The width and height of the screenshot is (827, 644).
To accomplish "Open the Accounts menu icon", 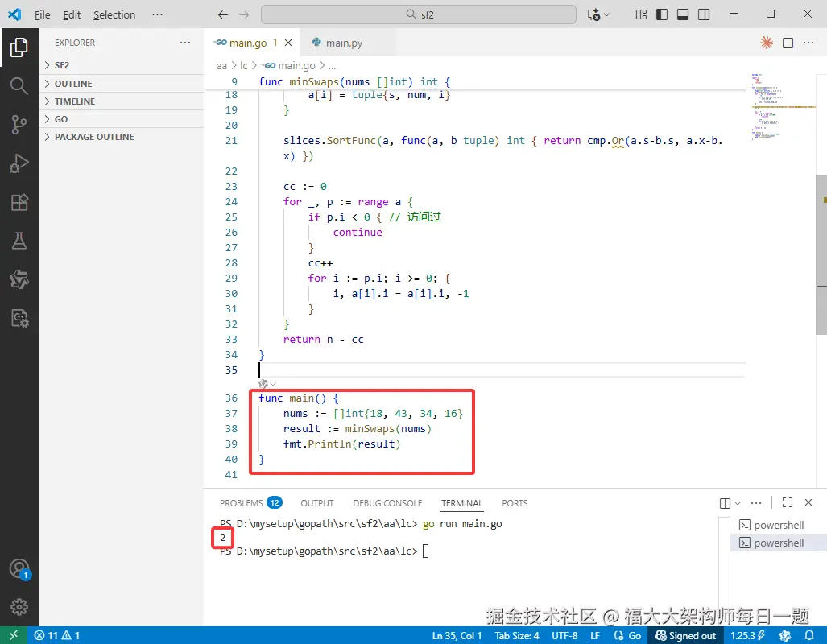I will [19, 569].
